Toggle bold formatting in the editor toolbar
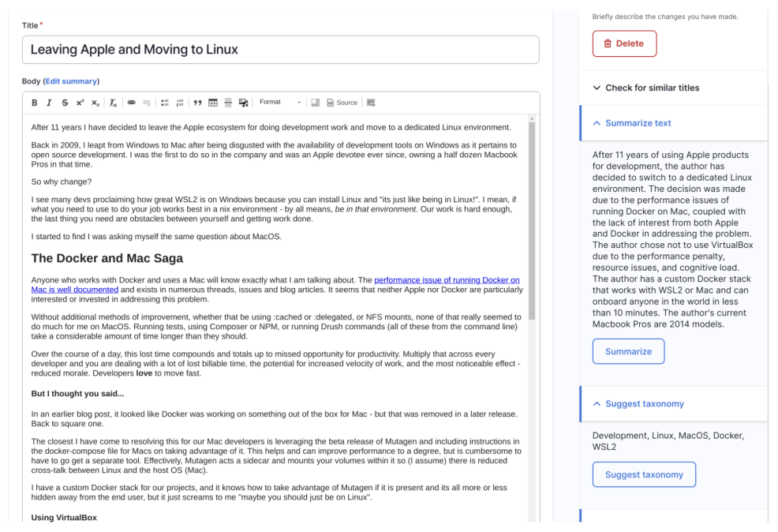 pyautogui.click(x=34, y=103)
